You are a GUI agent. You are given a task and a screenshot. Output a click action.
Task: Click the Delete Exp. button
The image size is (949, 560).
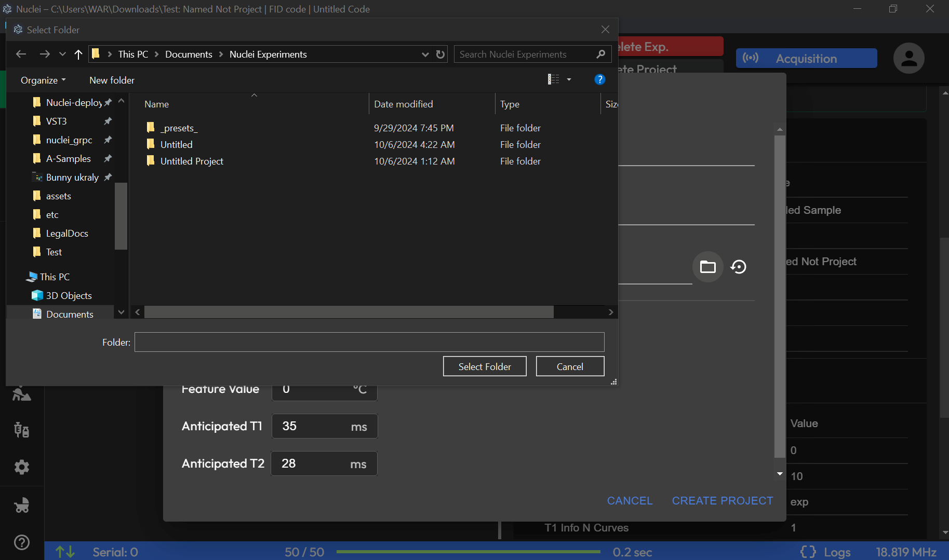pos(671,47)
